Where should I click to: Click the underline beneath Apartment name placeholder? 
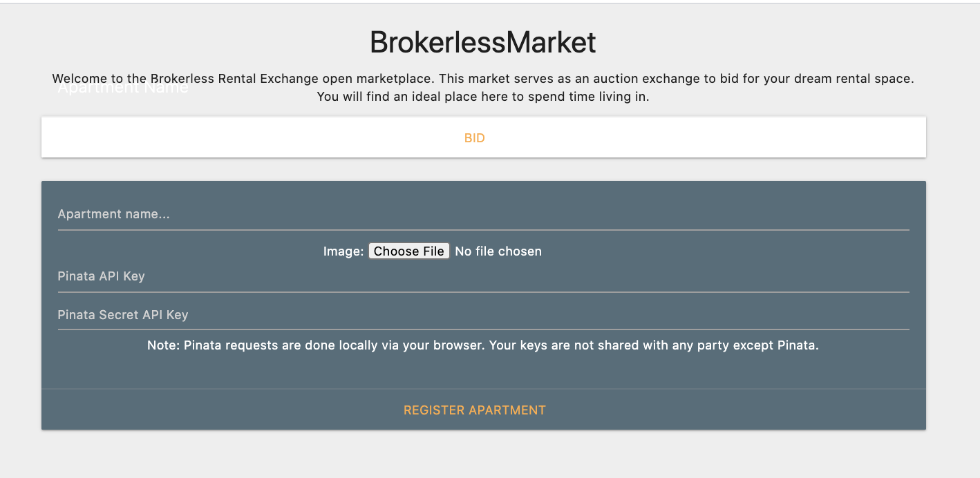click(483, 229)
